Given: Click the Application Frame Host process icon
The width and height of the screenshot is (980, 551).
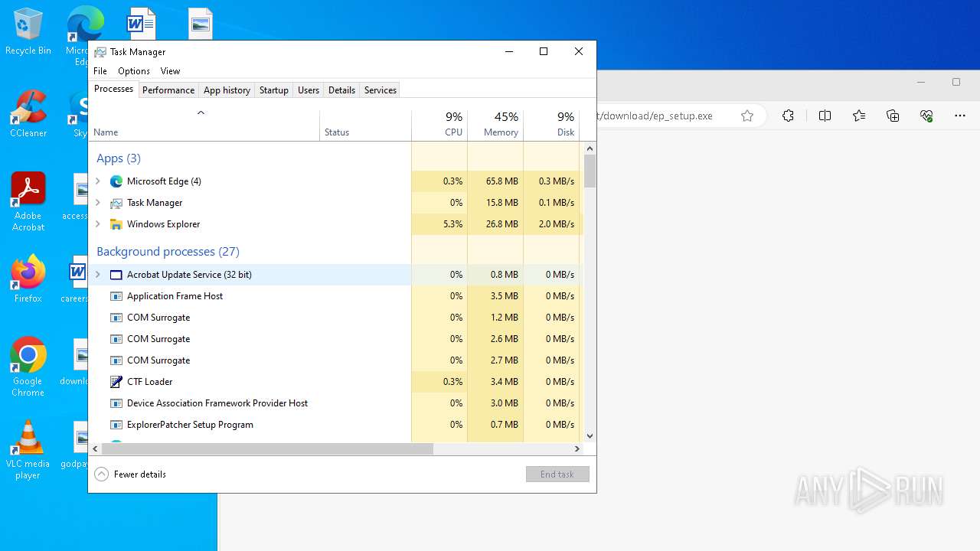Looking at the screenshot, I should pos(116,296).
